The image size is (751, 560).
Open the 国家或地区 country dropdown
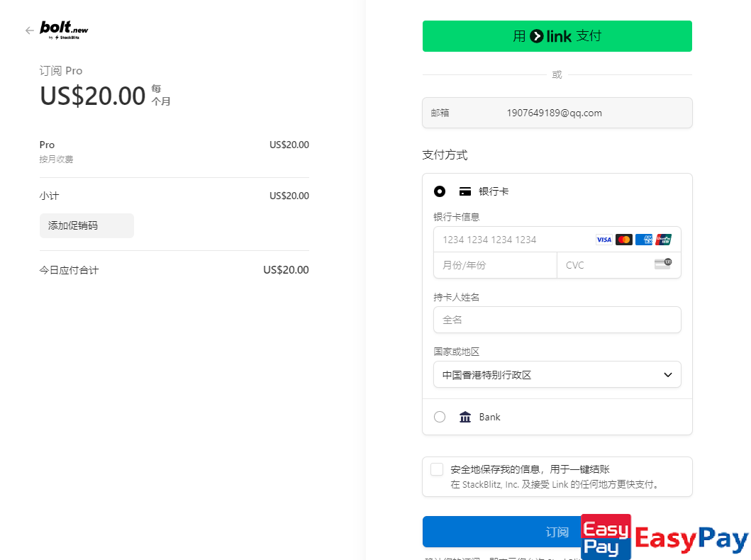[x=557, y=374]
